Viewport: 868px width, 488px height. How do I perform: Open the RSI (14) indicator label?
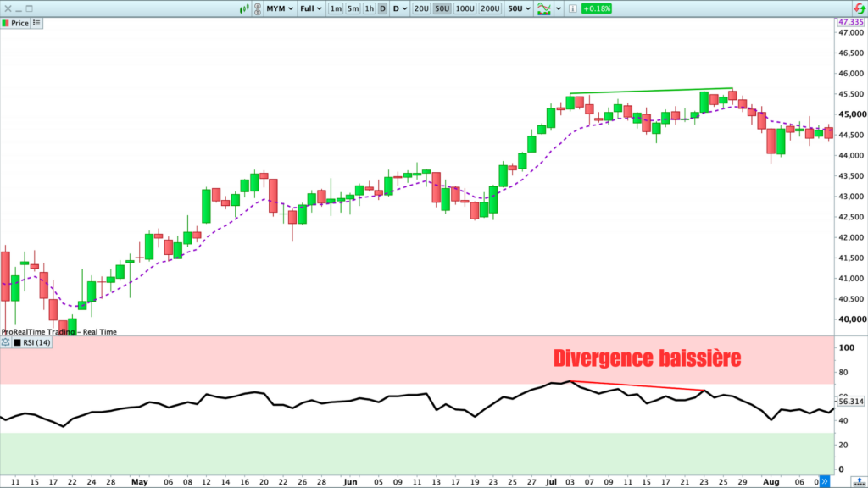pos(39,342)
